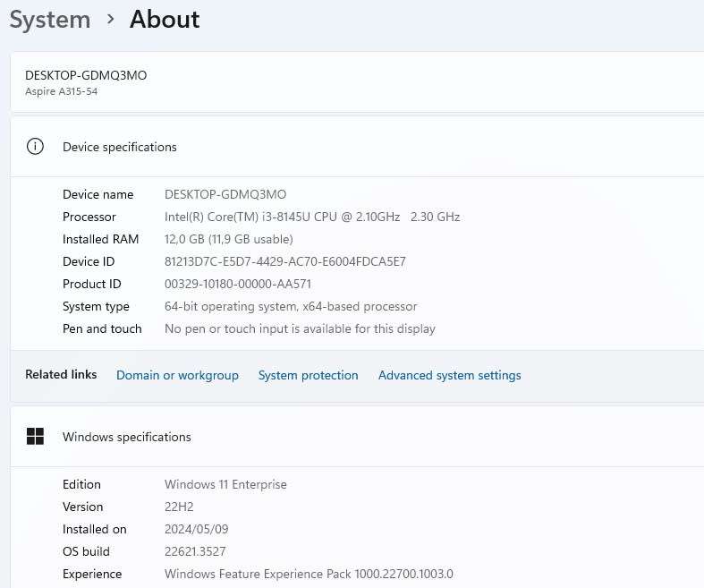Viewport: 704px width, 588px height.
Task: Select the Device name value DESKTOP-GDMQ3MO
Action: (225, 194)
